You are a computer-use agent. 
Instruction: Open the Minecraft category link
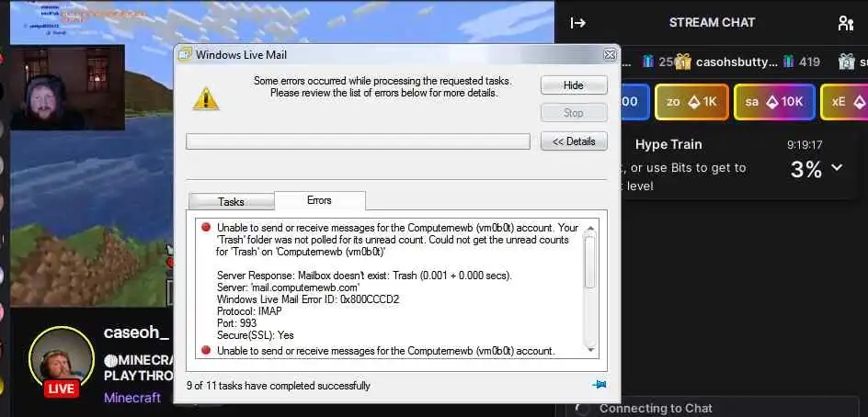[x=132, y=397]
